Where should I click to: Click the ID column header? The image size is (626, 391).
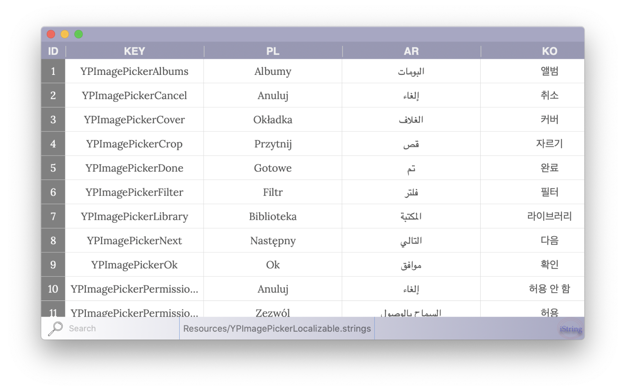(x=53, y=51)
